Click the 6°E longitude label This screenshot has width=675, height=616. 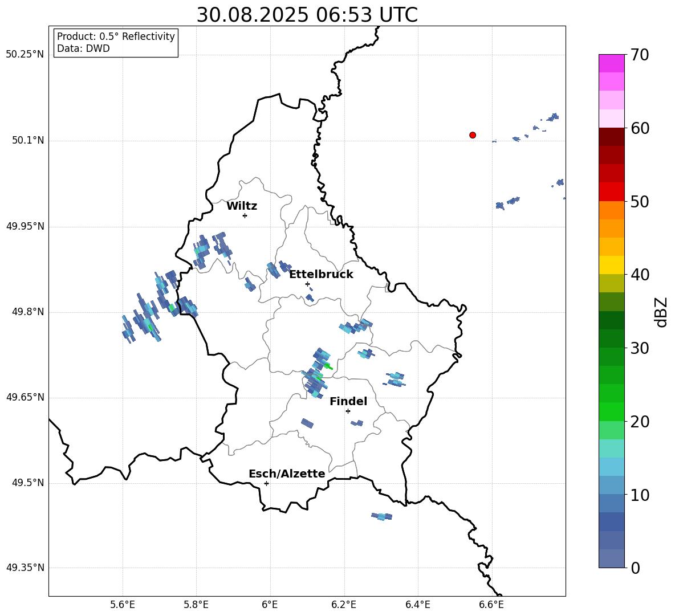tap(270, 605)
